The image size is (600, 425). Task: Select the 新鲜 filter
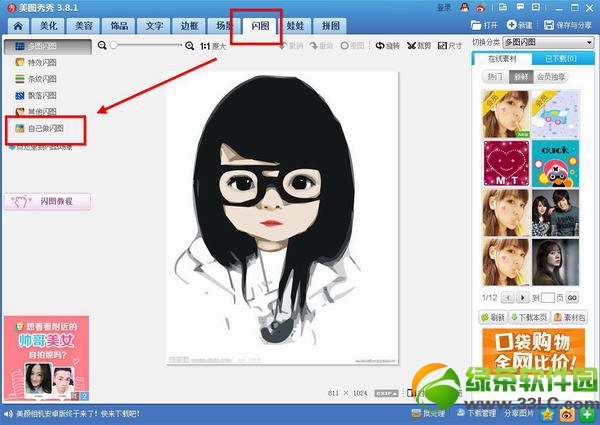521,77
